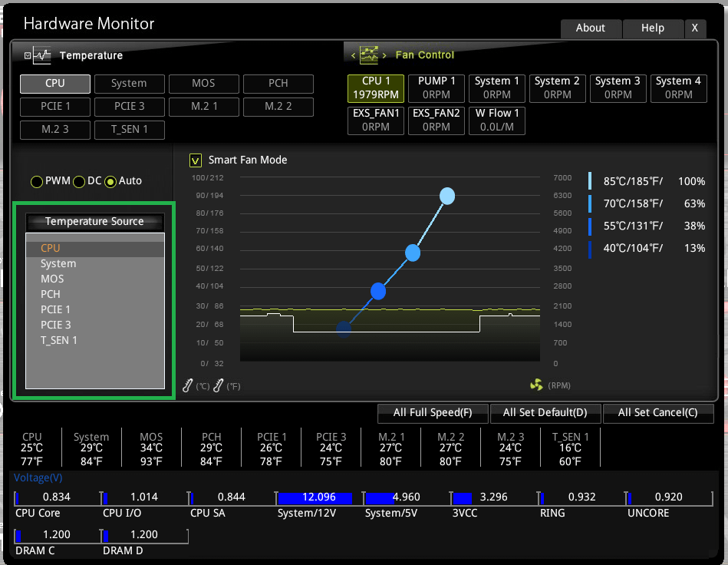
Task: Select the Auto radio button
Action: [110, 182]
